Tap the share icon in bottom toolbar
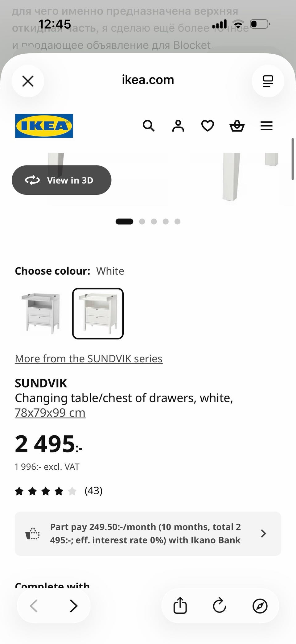The height and width of the screenshot is (644, 296). [180, 605]
